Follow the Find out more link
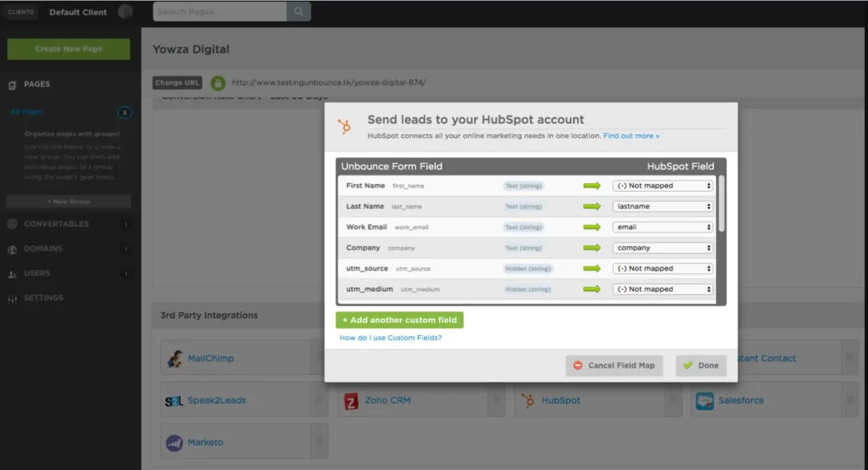Screen dimensions: 868x470 [x=631, y=136]
